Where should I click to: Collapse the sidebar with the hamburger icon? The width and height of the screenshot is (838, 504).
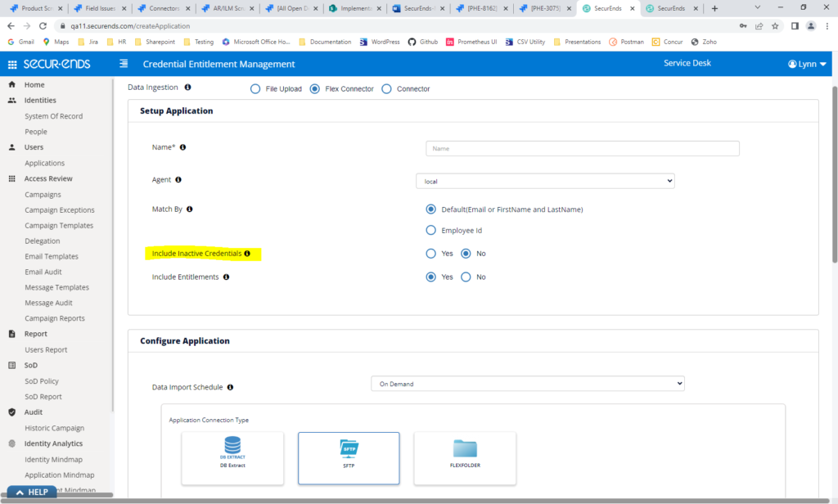pyautogui.click(x=124, y=64)
